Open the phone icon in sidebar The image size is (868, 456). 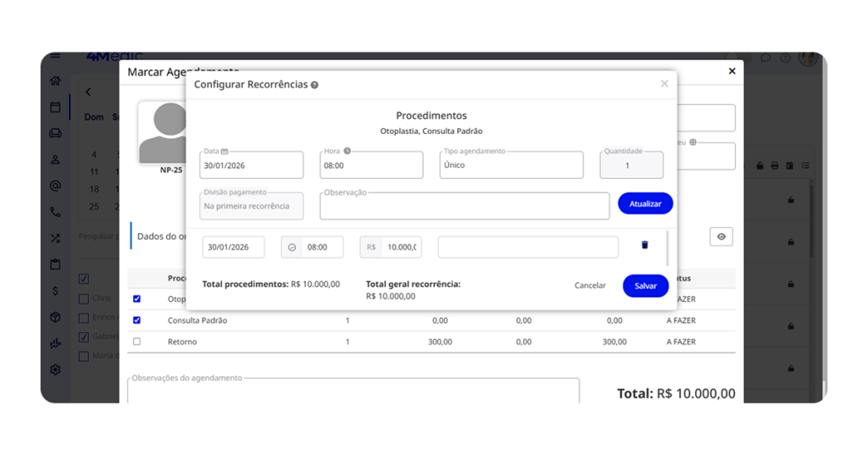coord(55,212)
